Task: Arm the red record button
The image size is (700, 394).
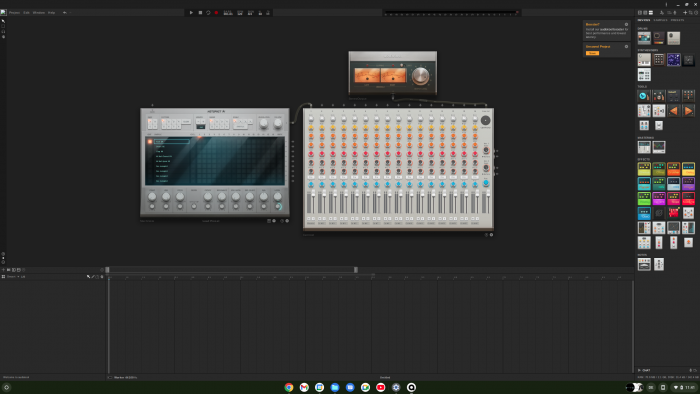Action: click(216, 12)
